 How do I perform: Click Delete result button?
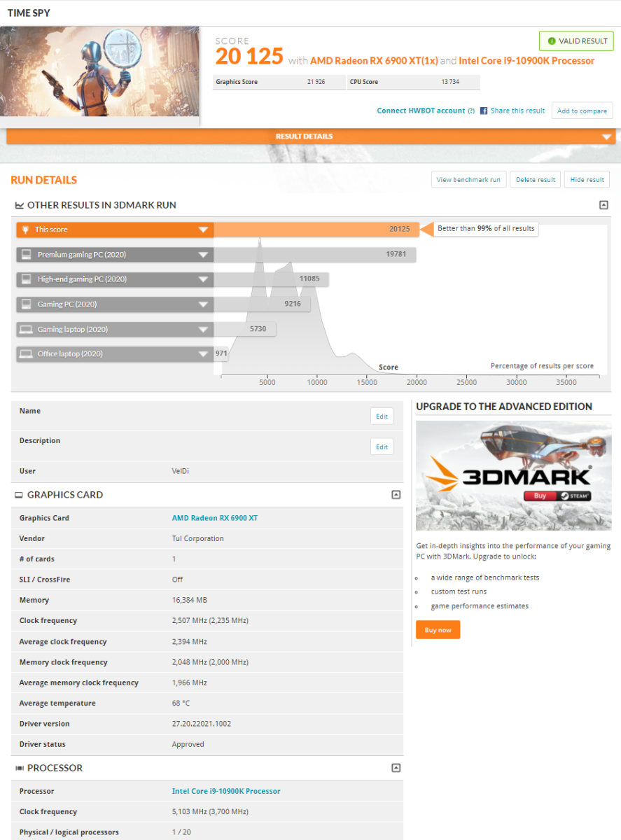(536, 180)
